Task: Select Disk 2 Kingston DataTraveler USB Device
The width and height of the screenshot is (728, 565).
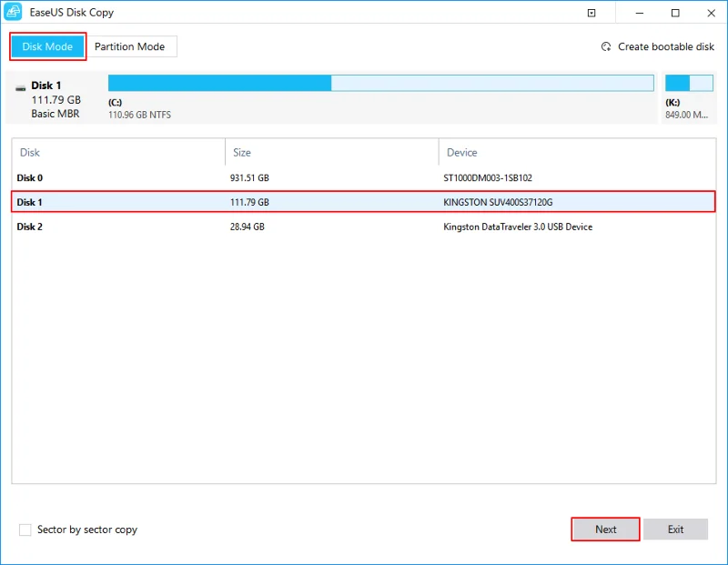Action: tap(273, 227)
